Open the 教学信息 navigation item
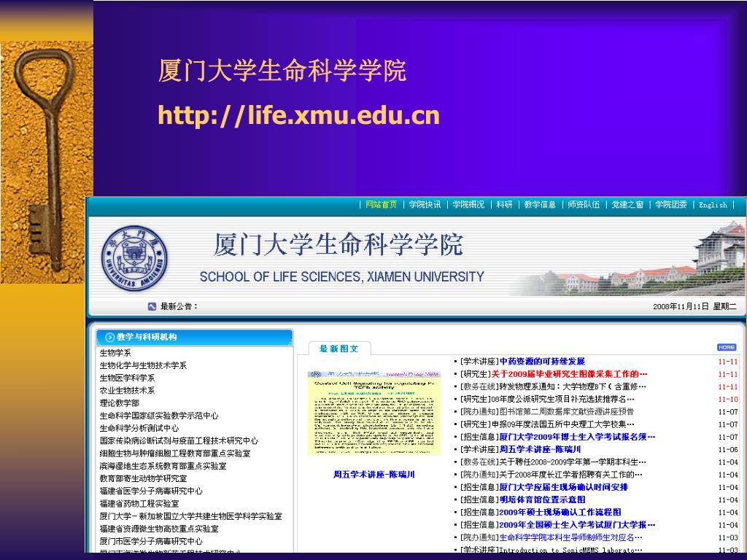This screenshot has width=747, height=560. click(x=540, y=204)
